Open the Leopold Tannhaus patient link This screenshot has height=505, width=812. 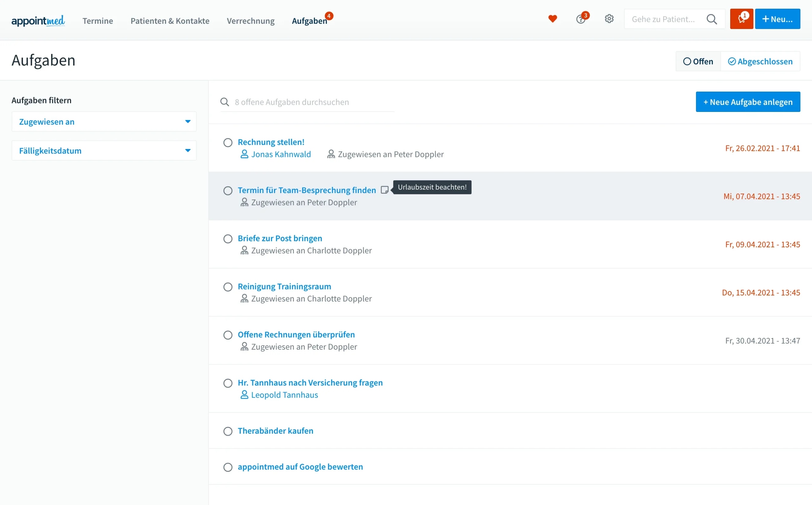point(284,395)
